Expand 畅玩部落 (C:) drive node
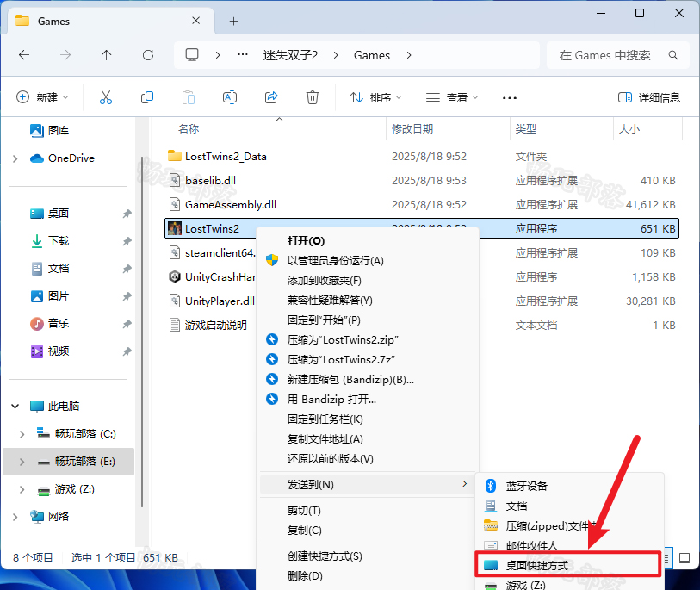 (x=22, y=434)
